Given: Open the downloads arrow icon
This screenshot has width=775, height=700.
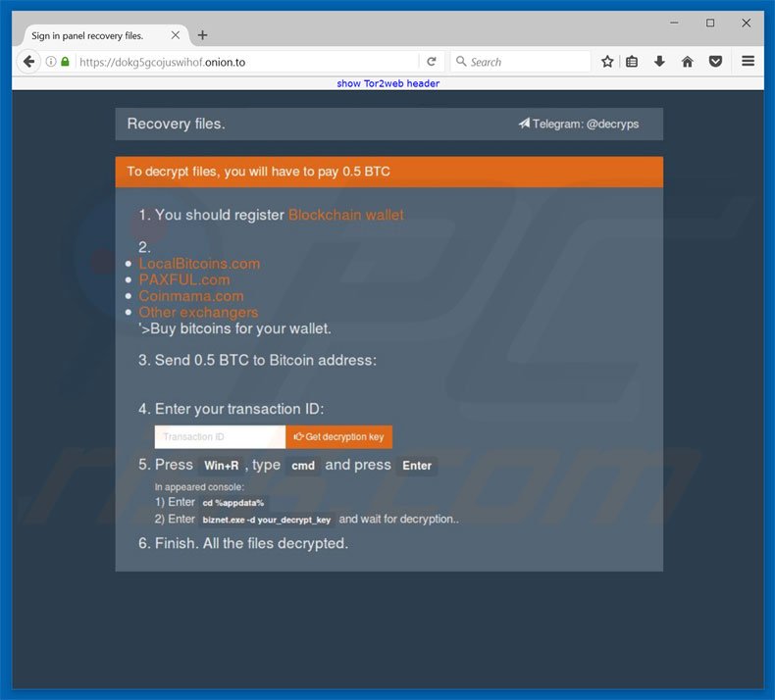Looking at the screenshot, I should click(659, 61).
